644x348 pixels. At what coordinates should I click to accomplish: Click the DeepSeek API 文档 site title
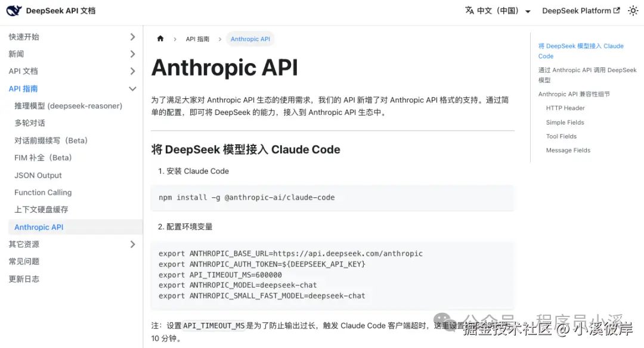pyautogui.click(x=60, y=11)
